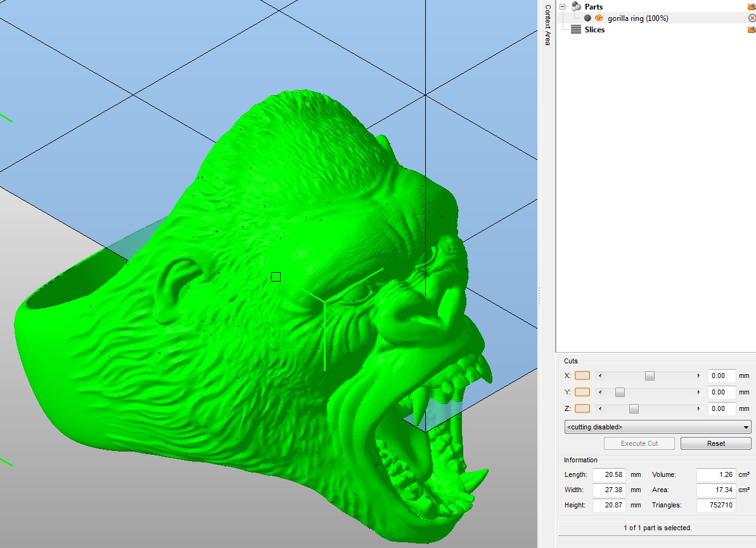Remove gorilla ring with the red X icon
Viewport: 756px width, 548px height.
point(752,18)
